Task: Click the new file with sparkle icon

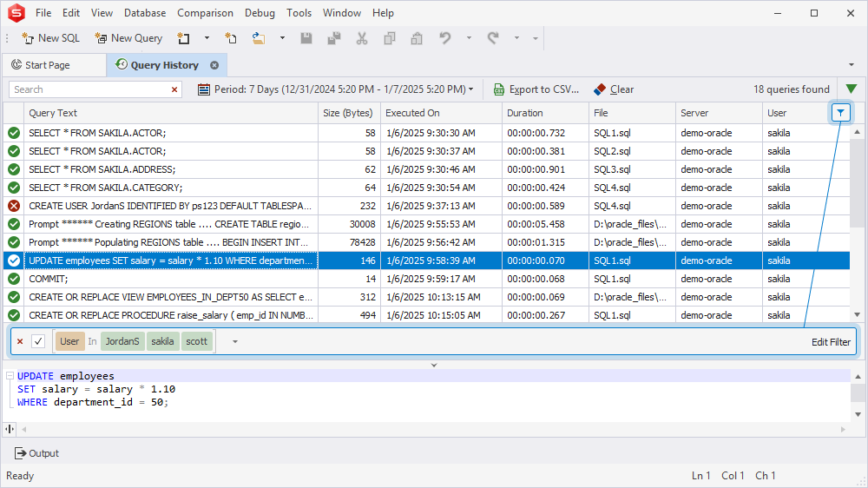Action: tap(231, 38)
